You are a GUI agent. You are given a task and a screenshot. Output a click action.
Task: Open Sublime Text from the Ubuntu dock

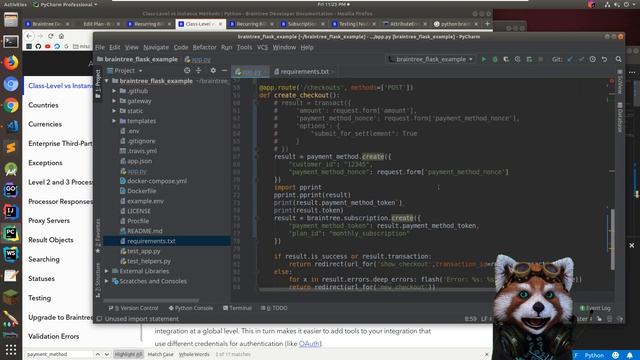tap(11, 148)
